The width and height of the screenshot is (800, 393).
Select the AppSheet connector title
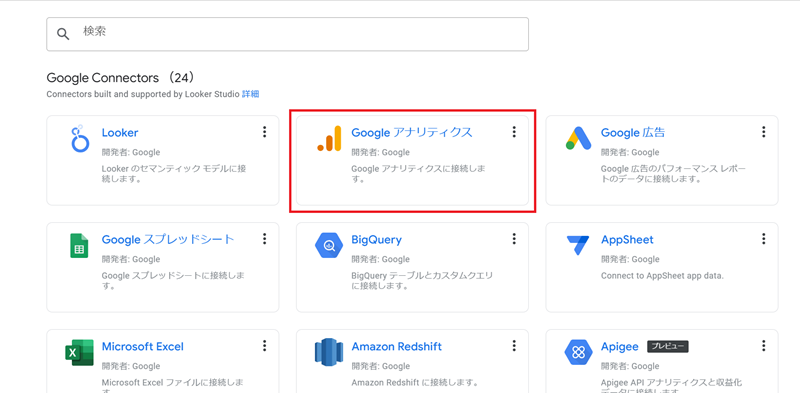(627, 239)
